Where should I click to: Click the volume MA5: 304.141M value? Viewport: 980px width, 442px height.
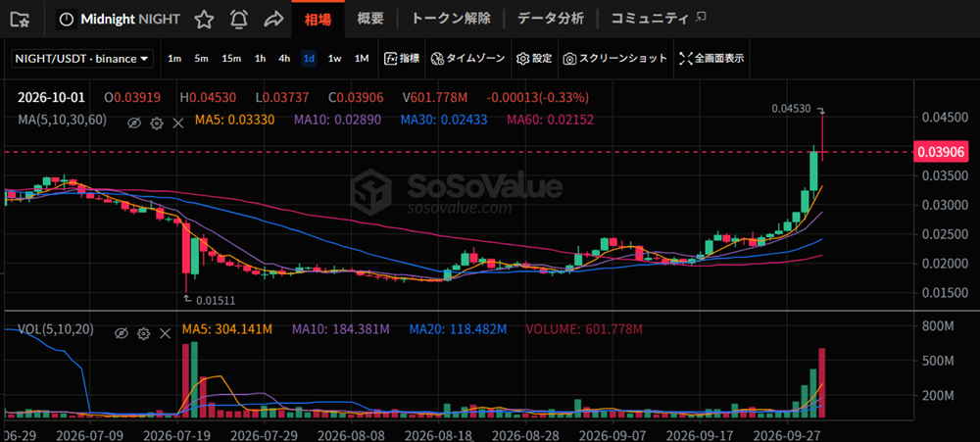point(227,329)
